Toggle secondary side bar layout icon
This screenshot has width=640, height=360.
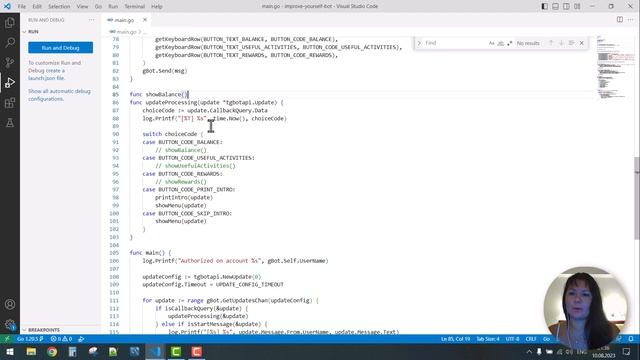(x=566, y=6)
